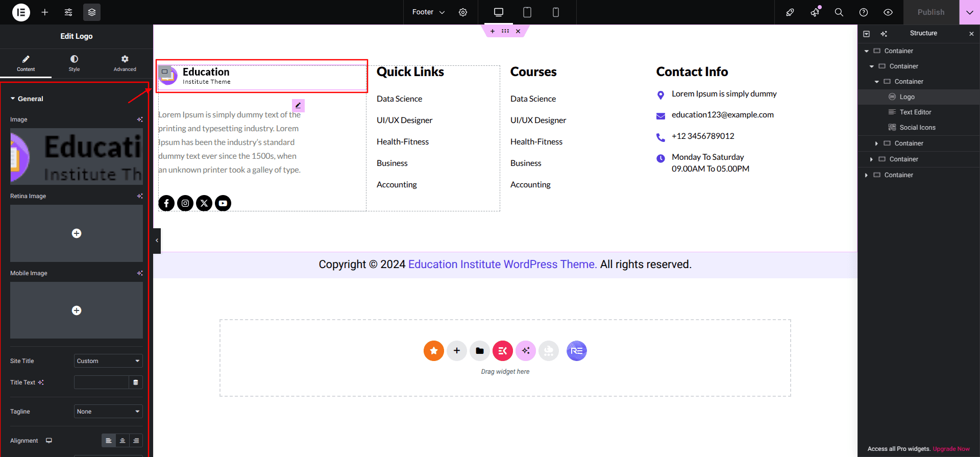Click the add element plus icon in top bar
This screenshot has height=457, width=980.
(x=45, y=12)
